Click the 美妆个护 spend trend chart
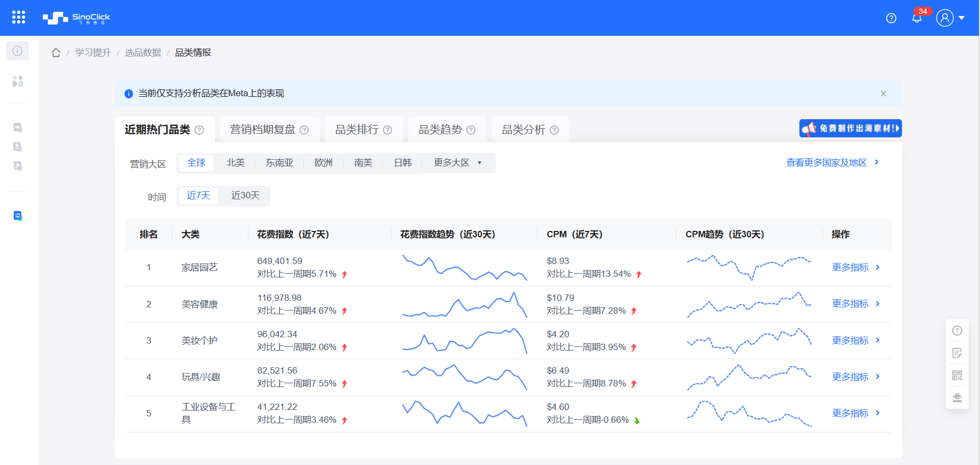 point(464,340)
